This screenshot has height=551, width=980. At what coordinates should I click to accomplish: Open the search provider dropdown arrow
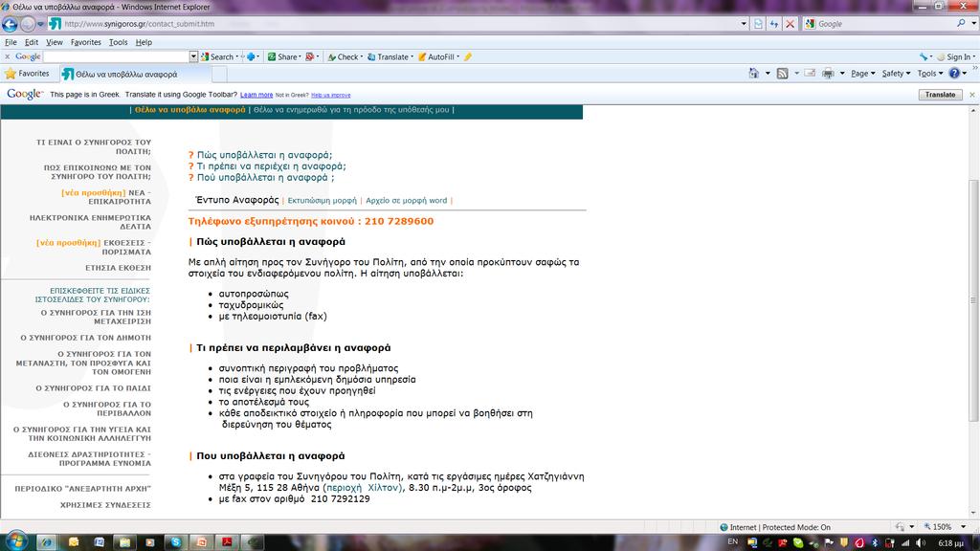973,23
